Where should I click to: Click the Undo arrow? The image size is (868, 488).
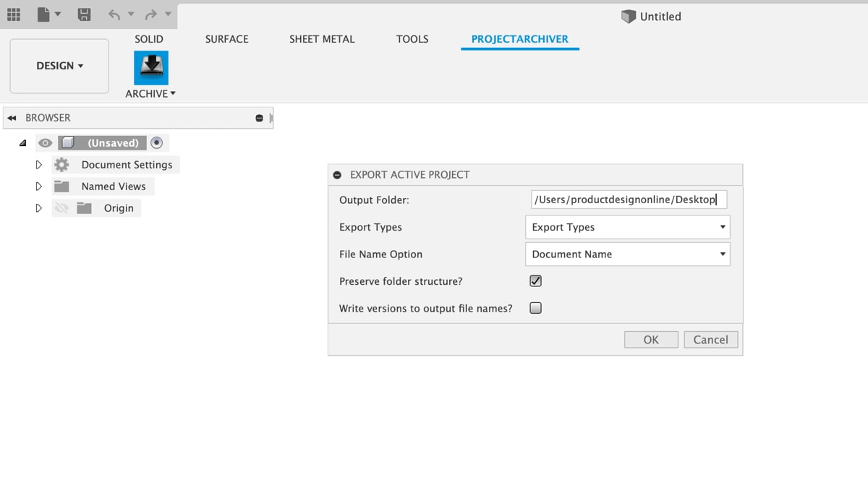(114, 14)
